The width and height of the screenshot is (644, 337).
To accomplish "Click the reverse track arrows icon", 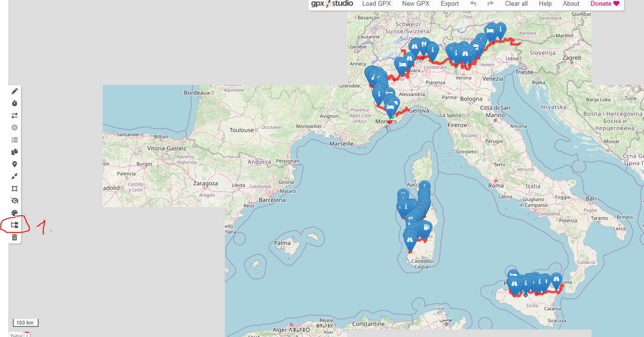I will 14,116.
